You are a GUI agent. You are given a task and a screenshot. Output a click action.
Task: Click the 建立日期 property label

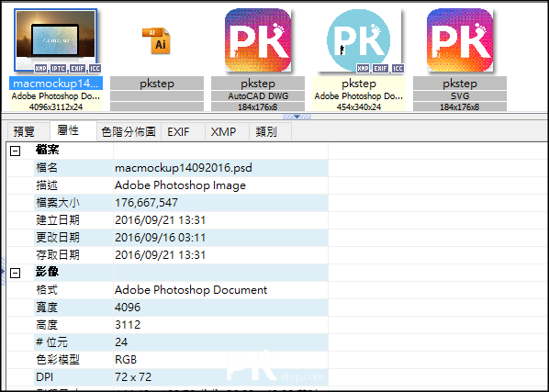coord(58,220)
